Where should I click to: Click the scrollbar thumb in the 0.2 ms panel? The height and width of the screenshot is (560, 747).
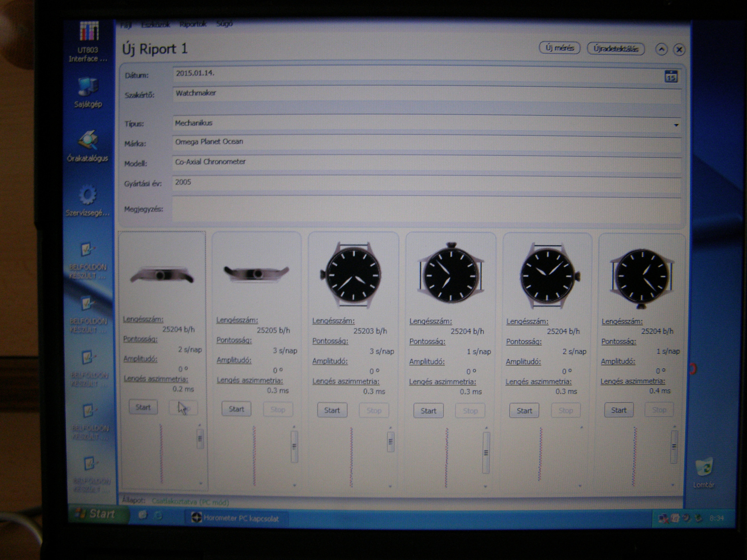tap(200, 439)
